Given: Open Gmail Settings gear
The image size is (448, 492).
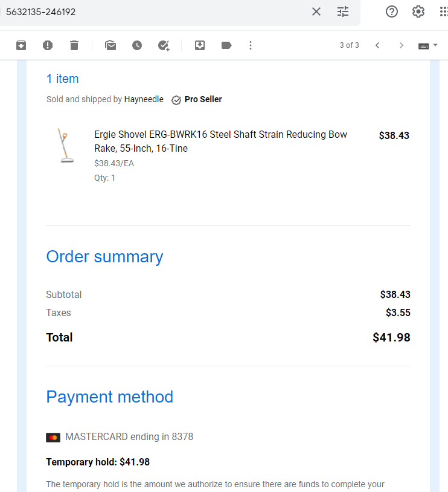Looking at the screenshot, I should coord(418,11).
